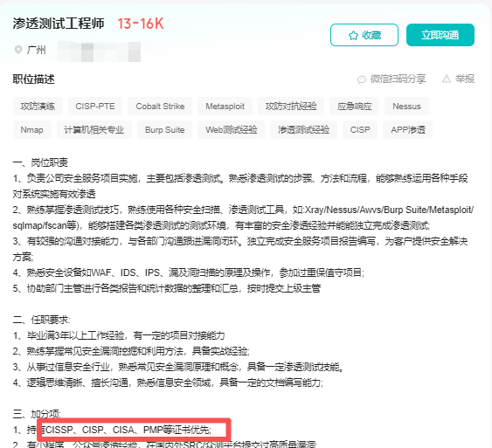
Task: Select the 攻防对抗经验 tag
Action: coord(291,107)
